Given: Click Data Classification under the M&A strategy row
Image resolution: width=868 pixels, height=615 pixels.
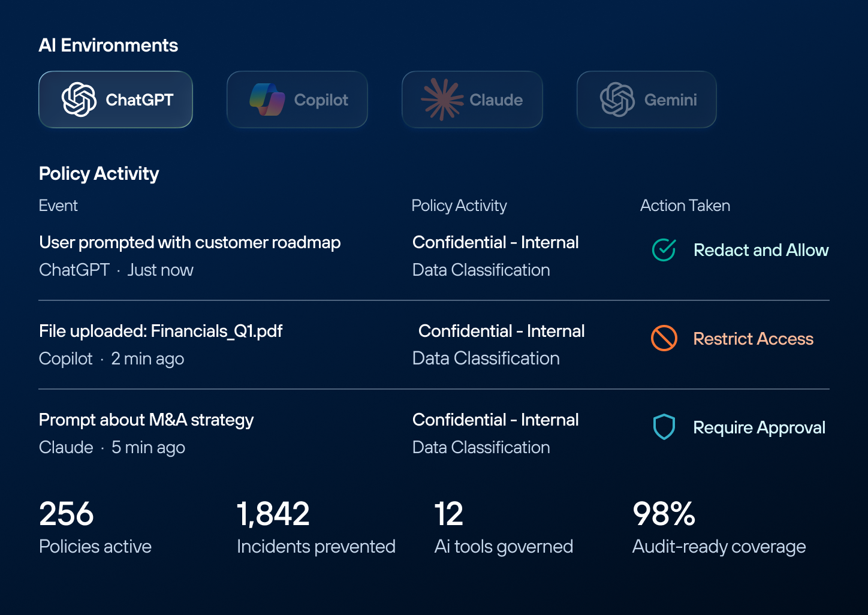Looking at the screenshot, I should (x=481, y=447).
